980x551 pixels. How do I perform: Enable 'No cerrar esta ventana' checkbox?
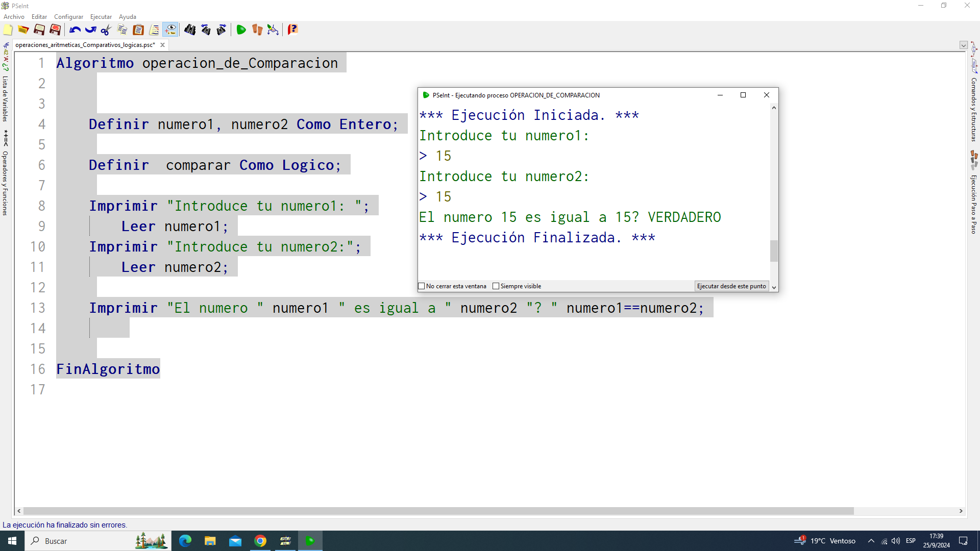(422, 286)
